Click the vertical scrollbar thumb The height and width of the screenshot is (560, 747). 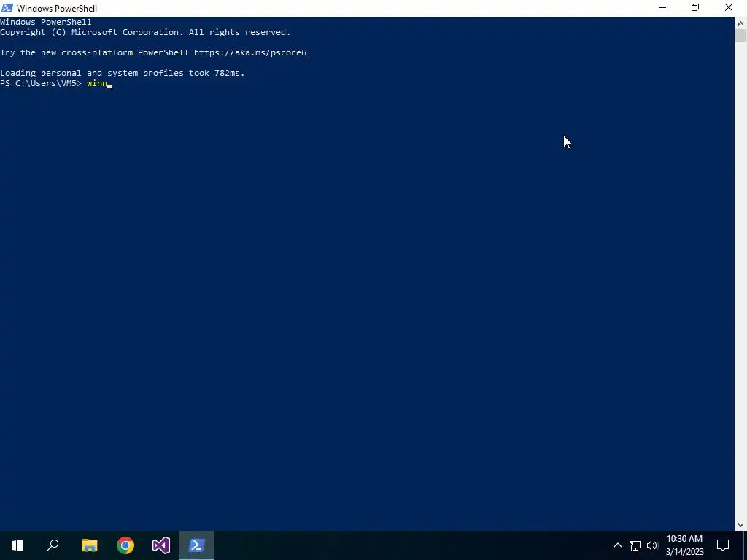[x=741, y=36]
